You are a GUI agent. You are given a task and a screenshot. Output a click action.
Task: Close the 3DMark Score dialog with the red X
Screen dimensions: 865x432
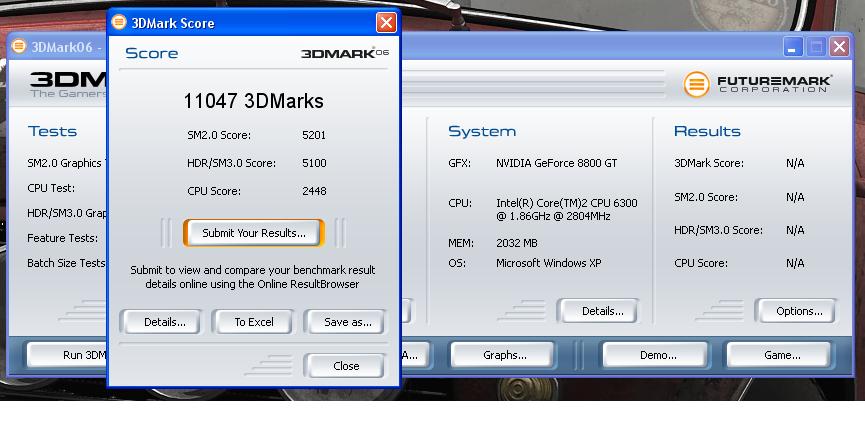click(386, 22)
